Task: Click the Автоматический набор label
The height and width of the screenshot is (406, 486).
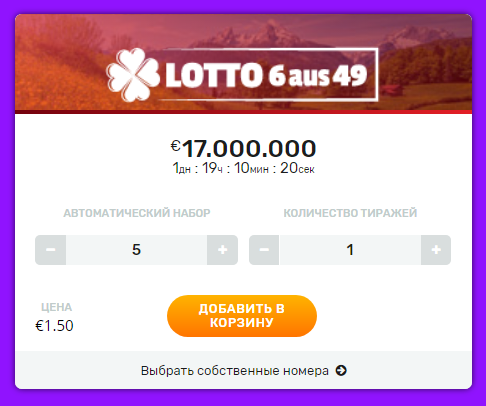Action: coord(137,213)
